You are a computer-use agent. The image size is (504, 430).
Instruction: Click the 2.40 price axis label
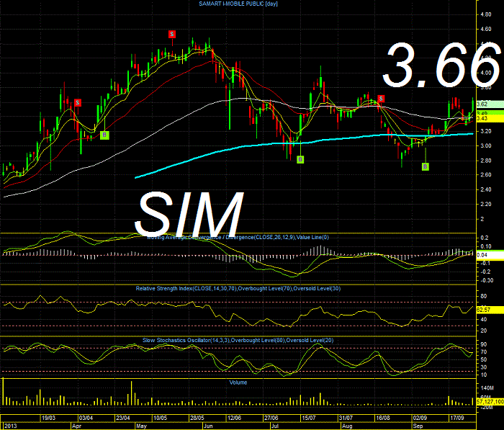click(486, 189)
